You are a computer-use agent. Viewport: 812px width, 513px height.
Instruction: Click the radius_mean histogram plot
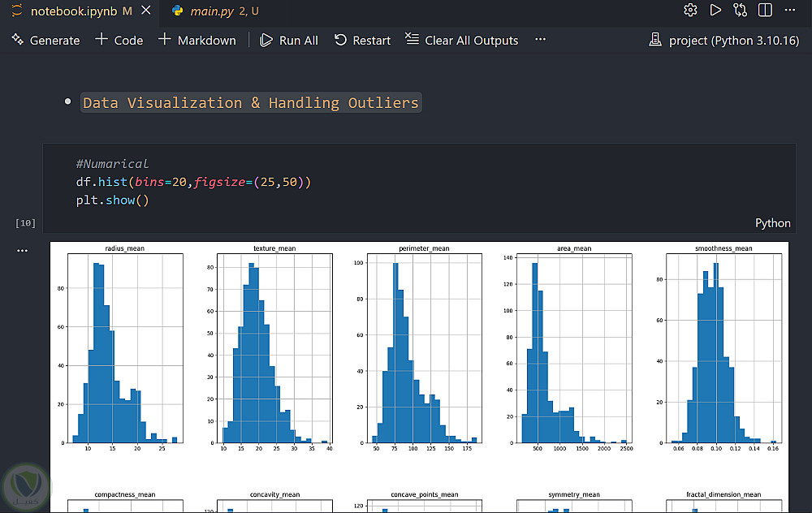point(125,349)
